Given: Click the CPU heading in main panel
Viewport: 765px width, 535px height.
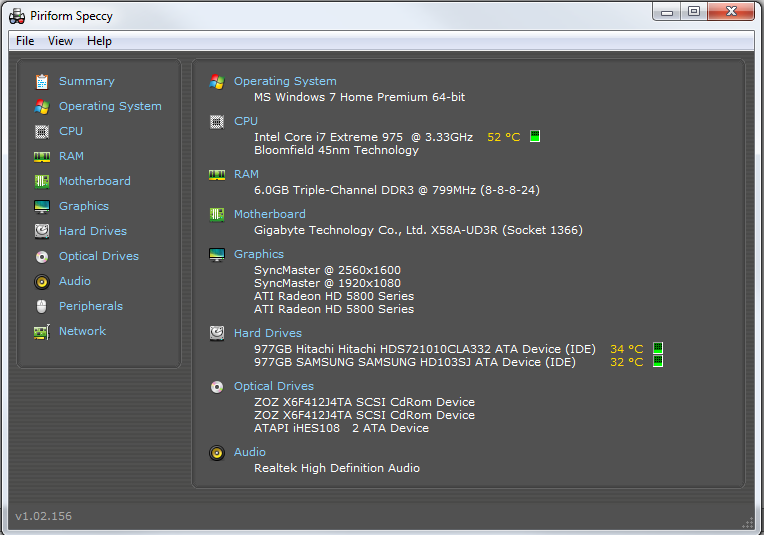Looking at the screenshot, I should click(246, 121).
